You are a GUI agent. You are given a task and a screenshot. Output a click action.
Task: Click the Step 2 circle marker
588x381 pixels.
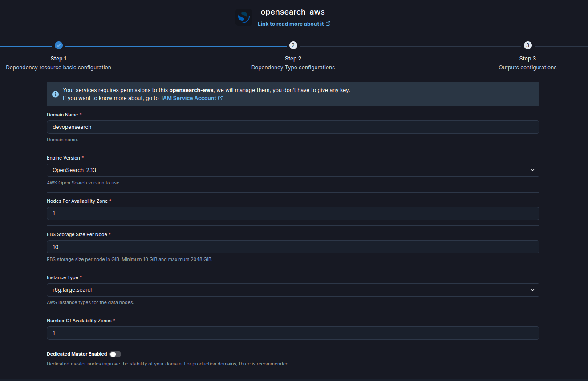pyautogui.click(x=293, y=45)
